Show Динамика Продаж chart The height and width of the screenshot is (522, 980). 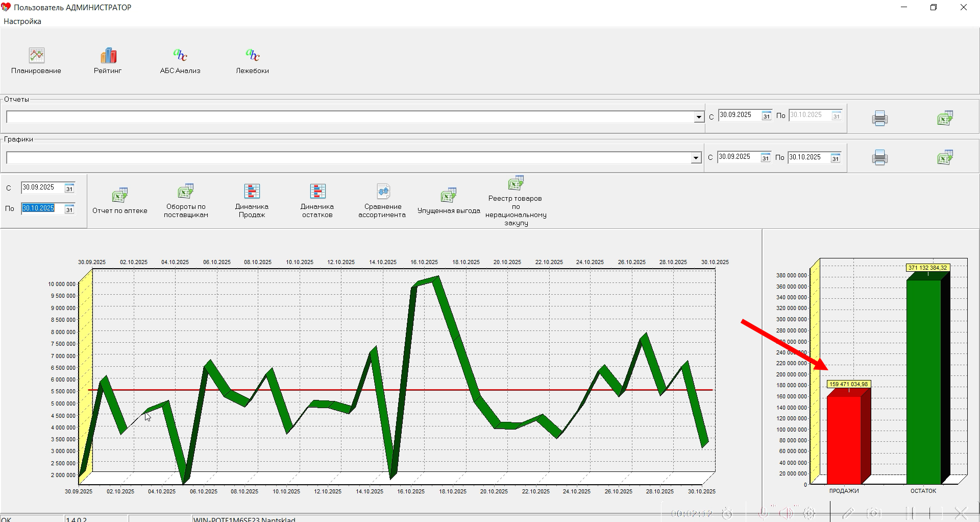pos(252,192)
